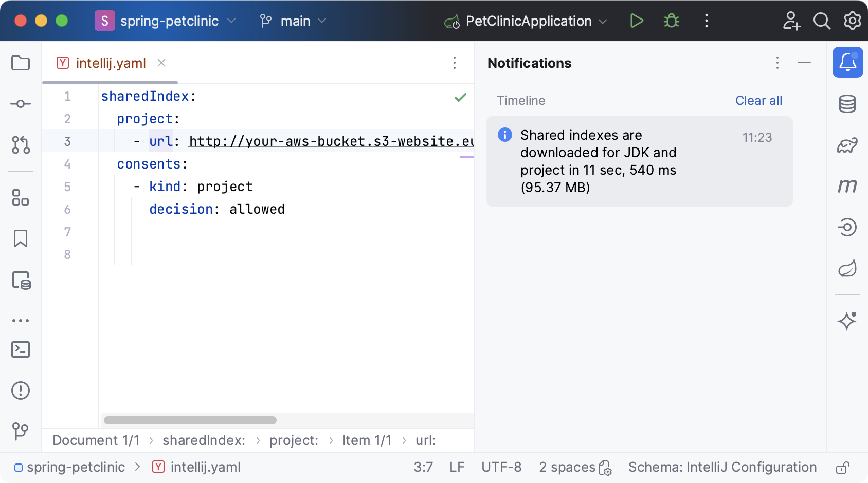Open the Terminal tool window
The height and width of the screenshot is (483, 868).
point(20,349)
